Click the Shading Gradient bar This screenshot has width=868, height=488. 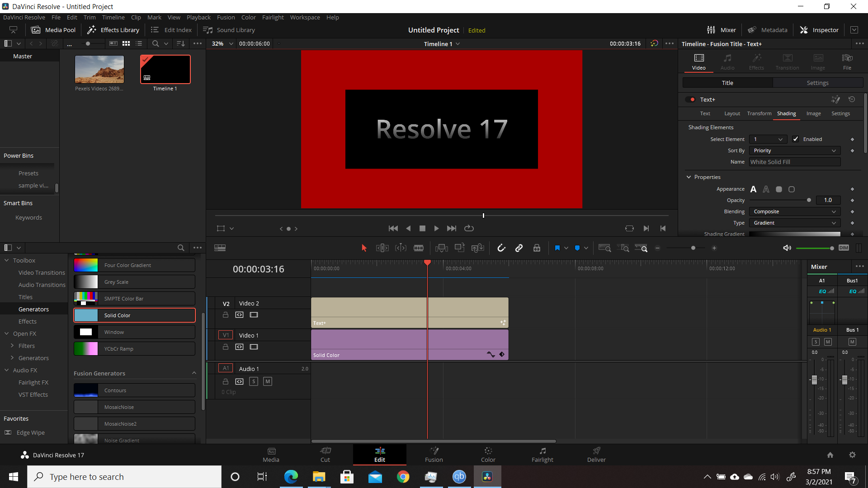click(x=795, y=234)
